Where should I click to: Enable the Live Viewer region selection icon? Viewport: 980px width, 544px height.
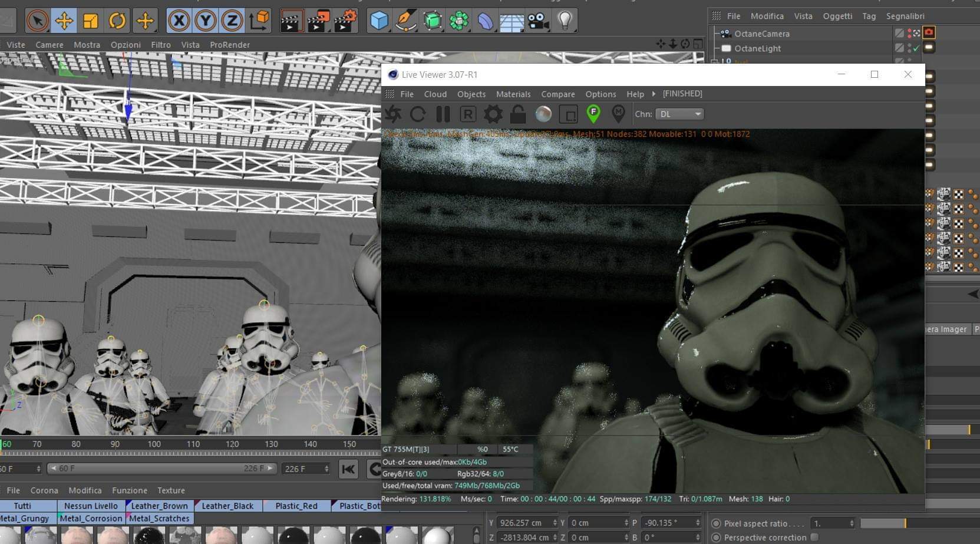coord(568,114)
